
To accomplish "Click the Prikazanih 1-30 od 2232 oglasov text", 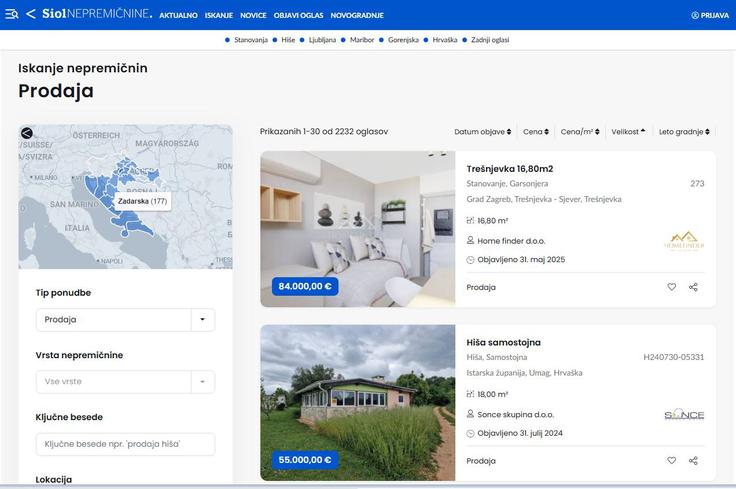I will point(324,132).
